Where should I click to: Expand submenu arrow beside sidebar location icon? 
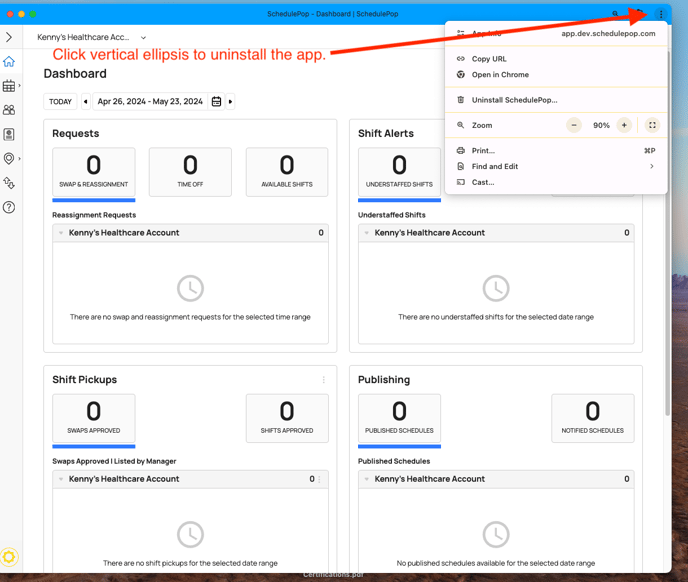[x=19, y=158]
